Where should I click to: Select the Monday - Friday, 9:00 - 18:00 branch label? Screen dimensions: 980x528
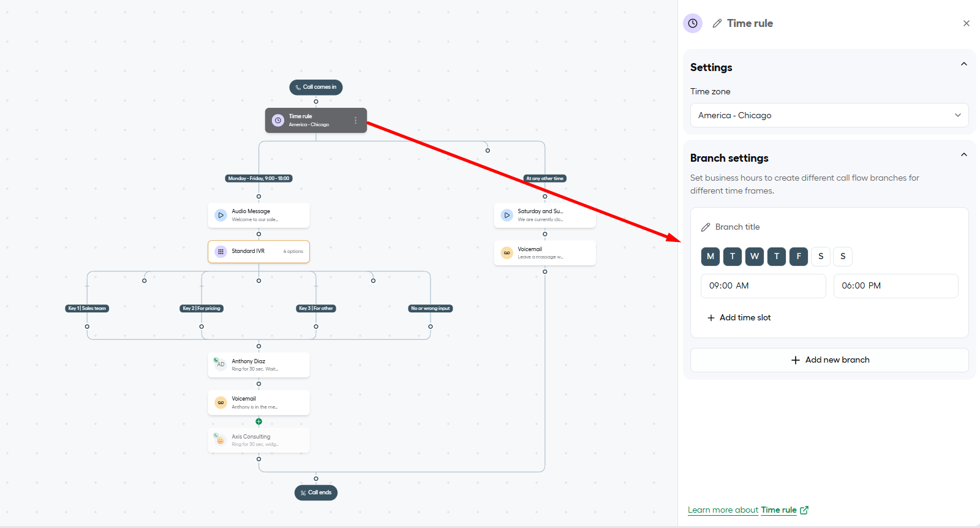(x=258, y=179)
